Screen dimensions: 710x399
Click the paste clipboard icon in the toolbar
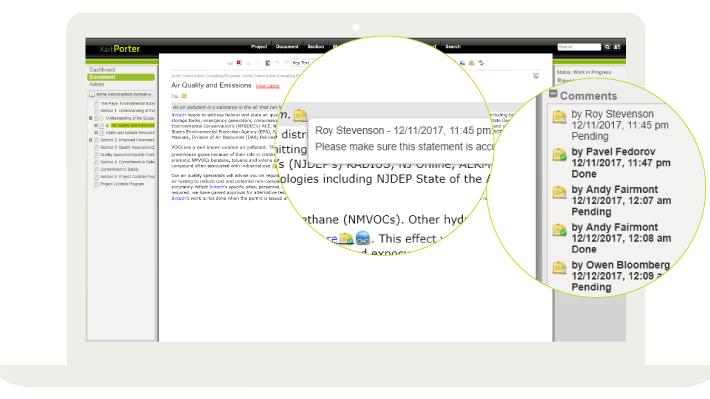pos(268,63)
